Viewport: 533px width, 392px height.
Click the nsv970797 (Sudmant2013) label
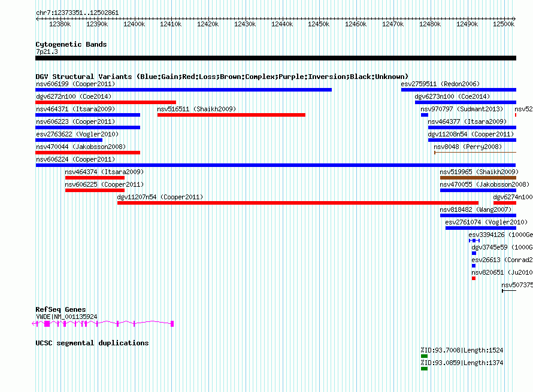[x=462, y=109]
